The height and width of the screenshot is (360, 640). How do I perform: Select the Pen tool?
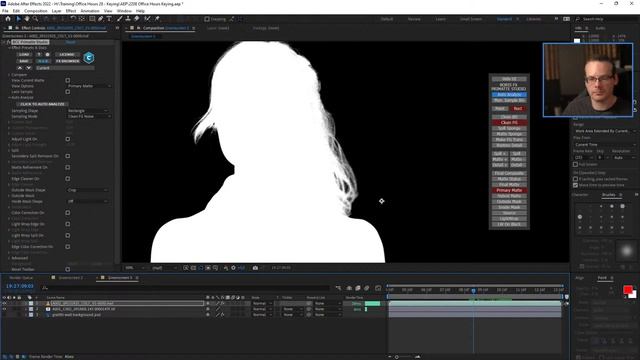click(100, 19)
